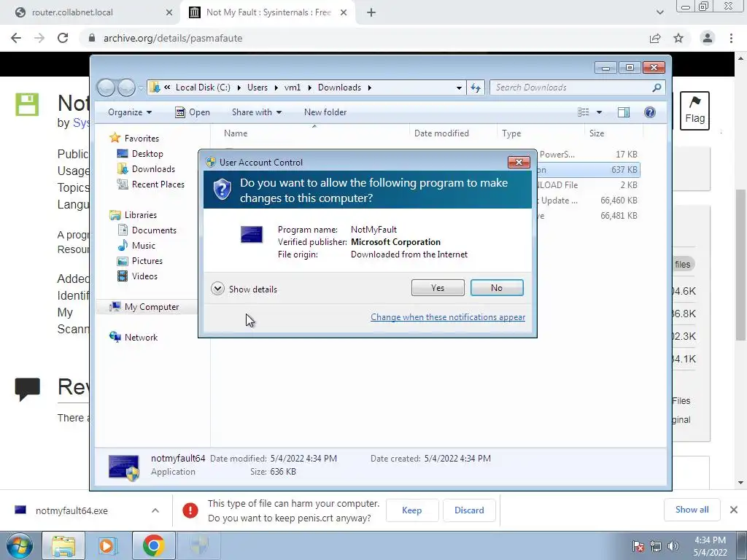Toggle the Explorer preview pane icon
The width and height of the screenshot is (747, 560).
(623, 112)
